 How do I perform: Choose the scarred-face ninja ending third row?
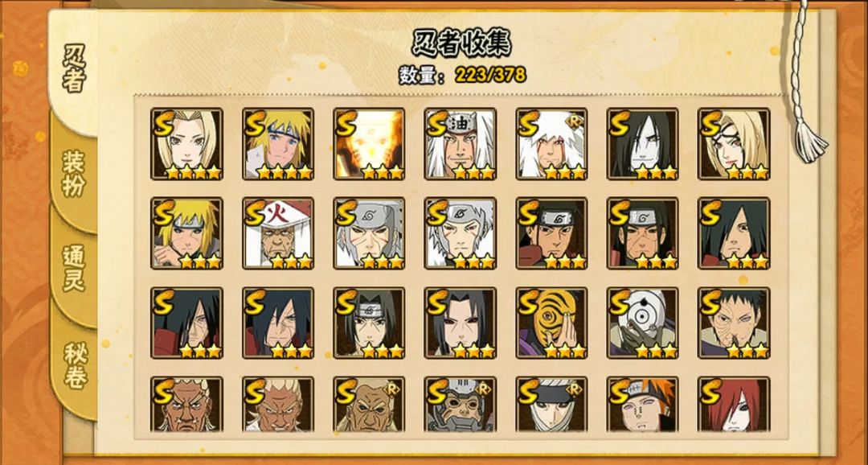[x=734, y=323]
